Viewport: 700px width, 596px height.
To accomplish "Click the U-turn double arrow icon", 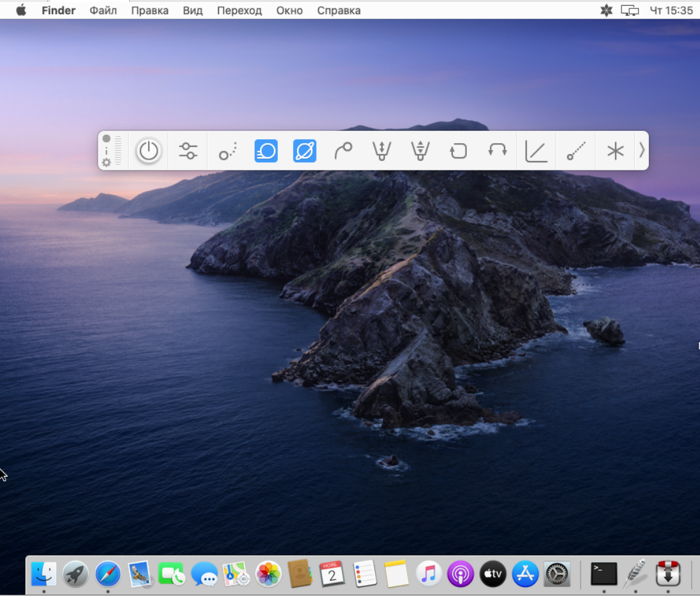I will pyautogui.click(x=497, y=151).
